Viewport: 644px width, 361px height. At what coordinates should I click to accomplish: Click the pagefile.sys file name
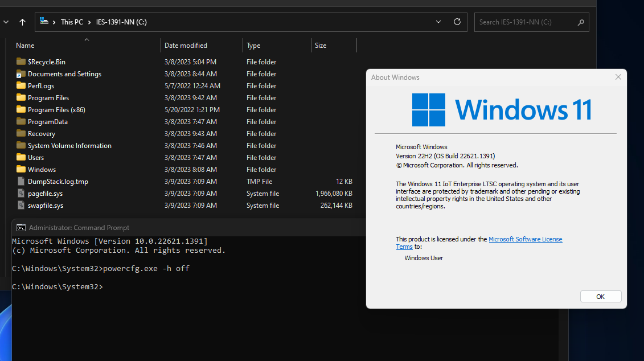click(45, 194)
